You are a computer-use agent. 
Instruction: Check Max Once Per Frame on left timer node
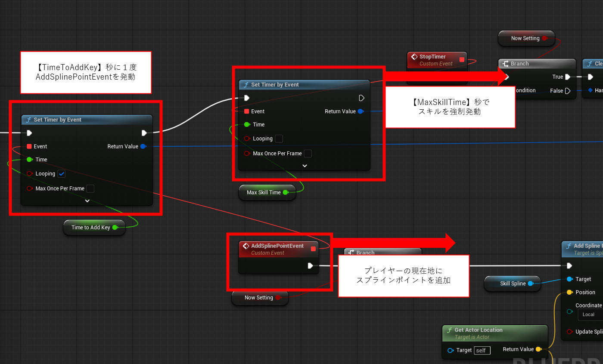tap(90, 188)
